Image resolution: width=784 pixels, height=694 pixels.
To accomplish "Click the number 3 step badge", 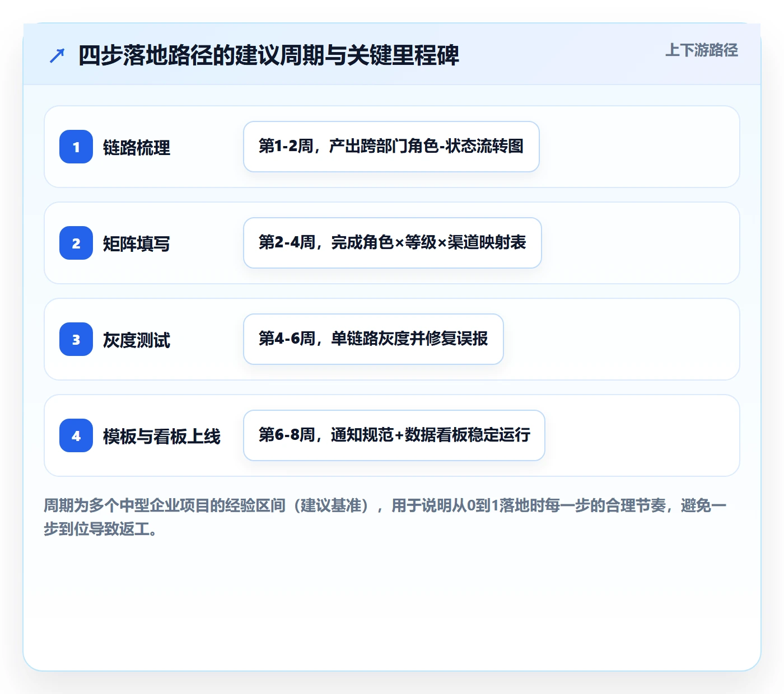I will pyautogui.click(x=76, y=339).
